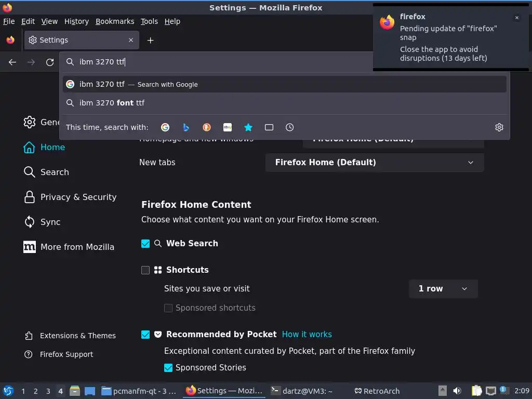532x399 pixels.
Task: Switch to virtual desktop 3
Action: point(48,391)
